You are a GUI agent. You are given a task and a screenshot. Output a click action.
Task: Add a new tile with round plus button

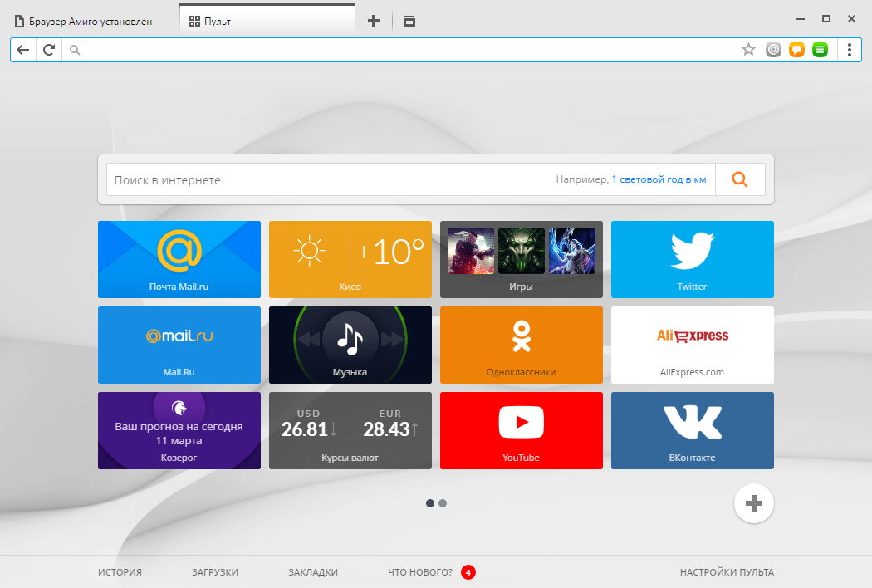point(753,503)
